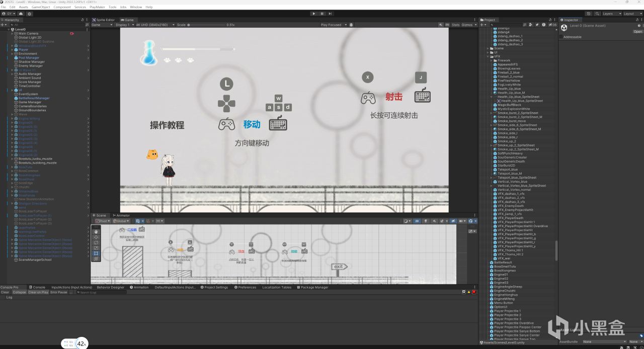Screen dimensions: 644x349
Task: Toggle scene visibility eye icon in Scene toolbar
Action: tap(454, 221)
